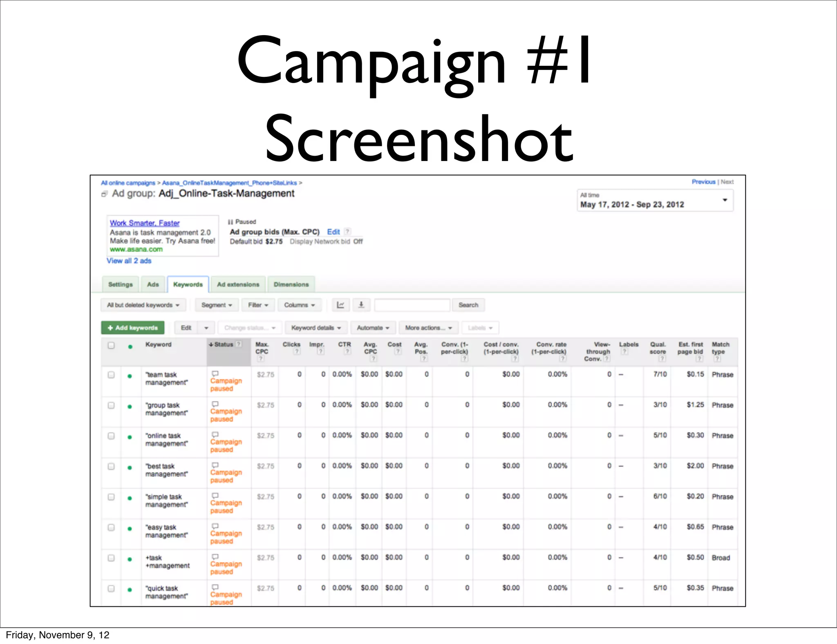
Task: Sort by the Status column header
Action: click(x=224, y=344)
